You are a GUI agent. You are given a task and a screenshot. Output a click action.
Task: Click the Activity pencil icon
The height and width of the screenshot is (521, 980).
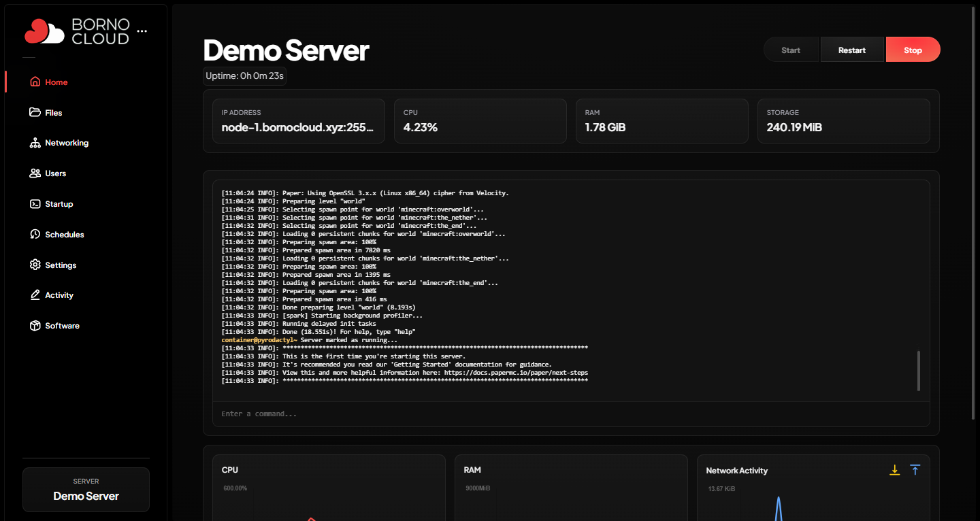[x=35, y=295]
